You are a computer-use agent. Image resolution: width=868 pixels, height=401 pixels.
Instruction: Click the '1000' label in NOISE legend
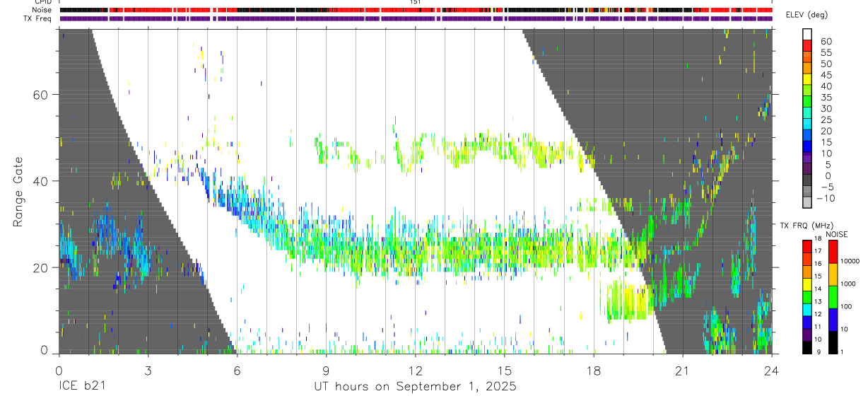click(x=848, y=284)
